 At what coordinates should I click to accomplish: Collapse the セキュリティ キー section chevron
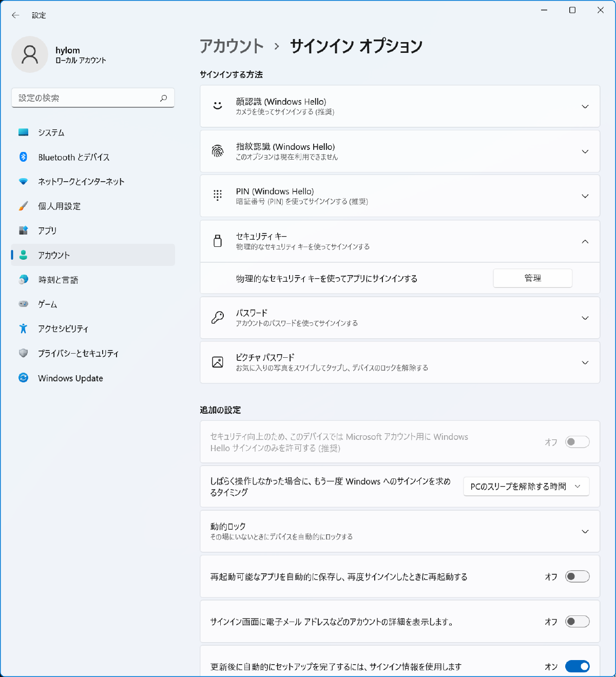(585, 242)
